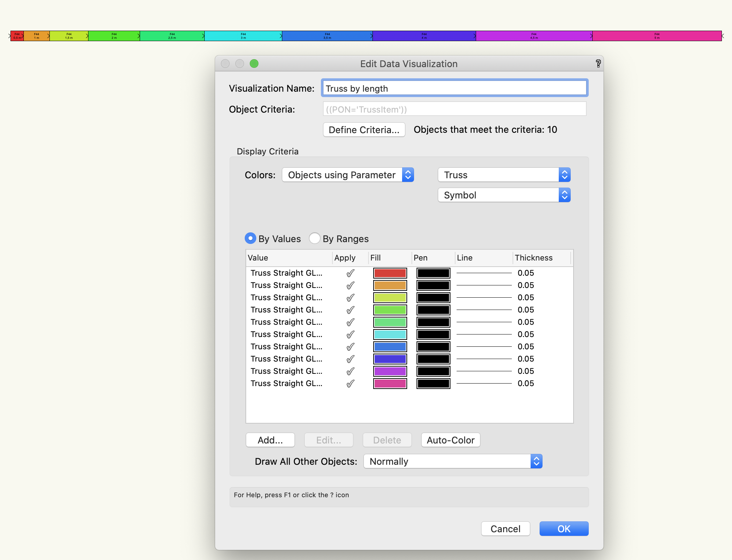
Task: Dismiss changes with Cancel
Action: pyautogui.click(x=505, y=529)
